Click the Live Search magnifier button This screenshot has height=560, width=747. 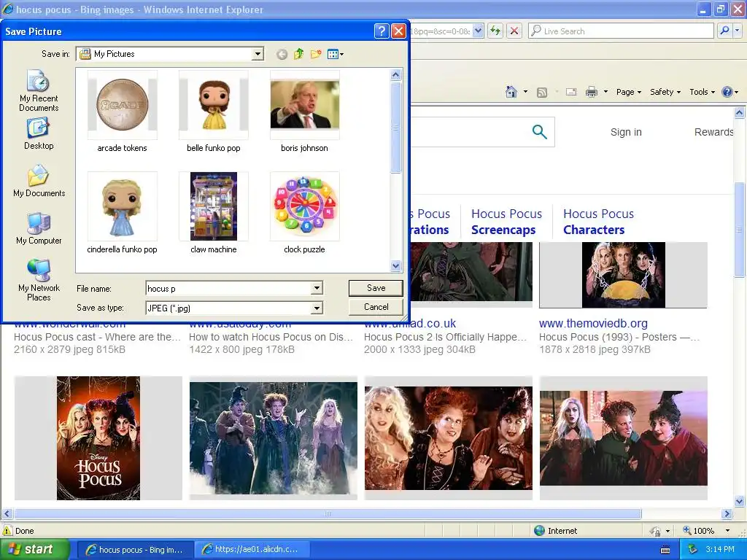click(724, 31)
